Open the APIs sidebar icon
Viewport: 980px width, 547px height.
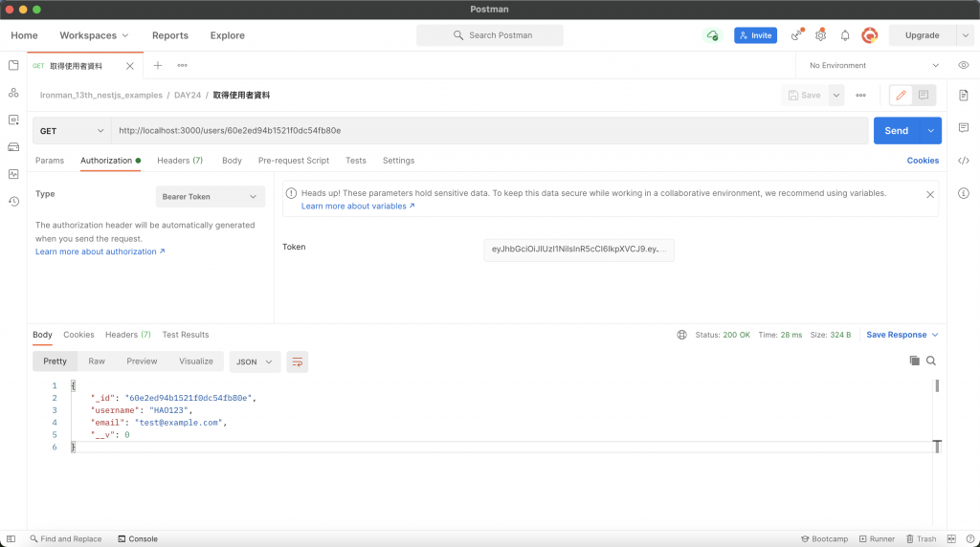pos(13,93)
